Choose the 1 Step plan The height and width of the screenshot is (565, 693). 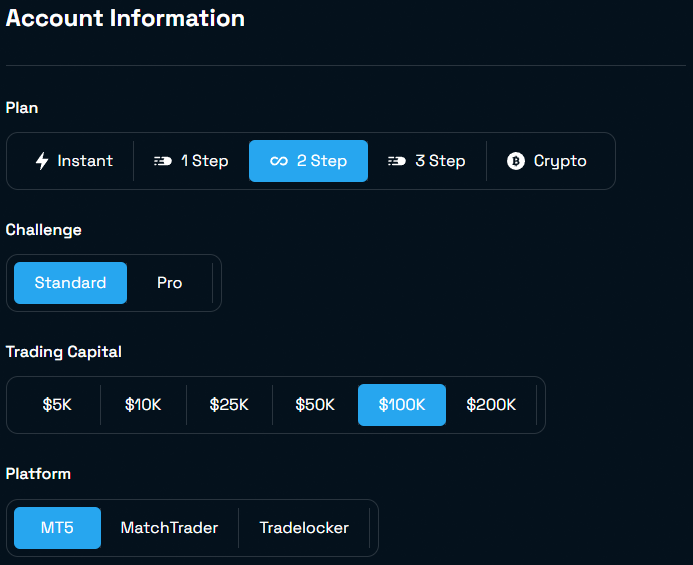click(x=191, y=161)
